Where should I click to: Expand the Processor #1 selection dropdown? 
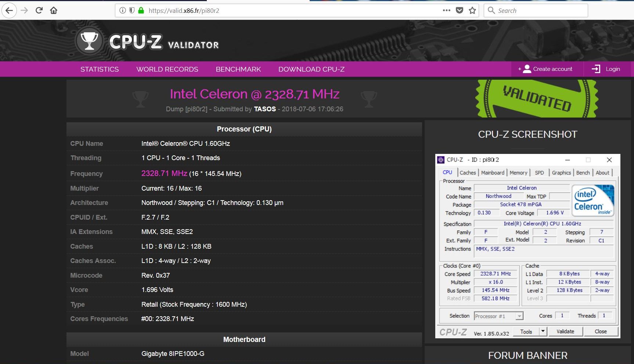[519, 316]
